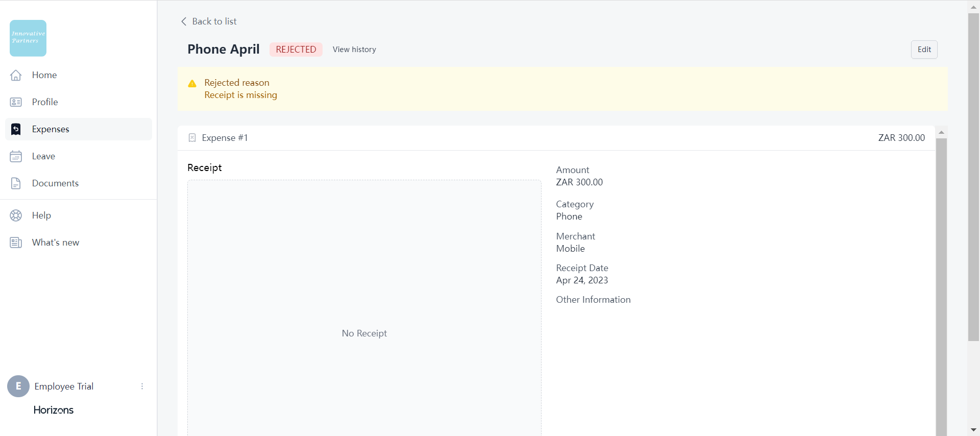Click the Documents file icon
This screenshot has height=436, width=980.
point(16,183)
